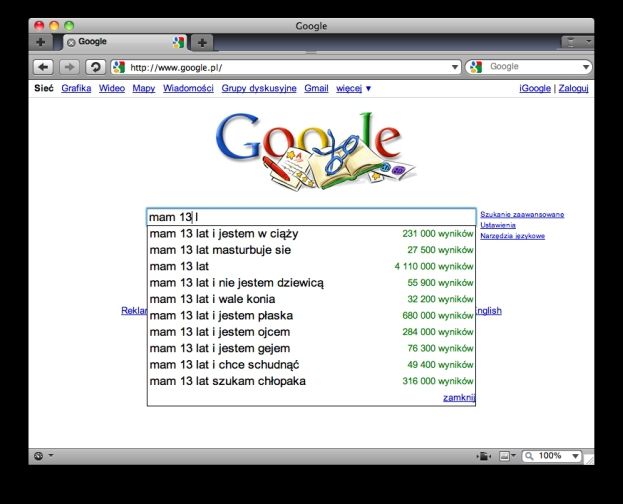623x504 pixels.
Task: Open the closed tabs trash icon
Action: pos(571,42)
